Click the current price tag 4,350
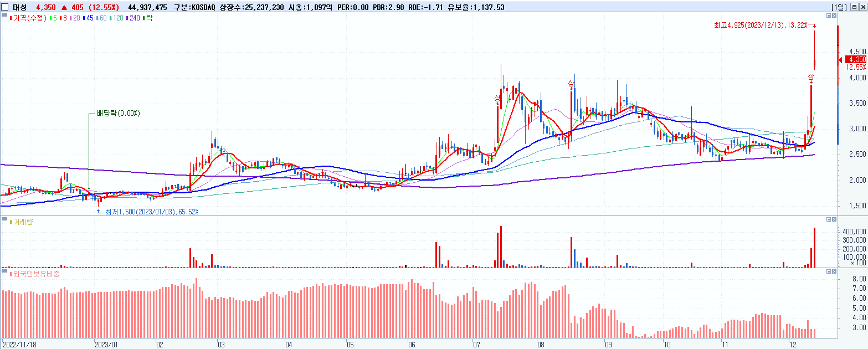 [x=856, y=59]
